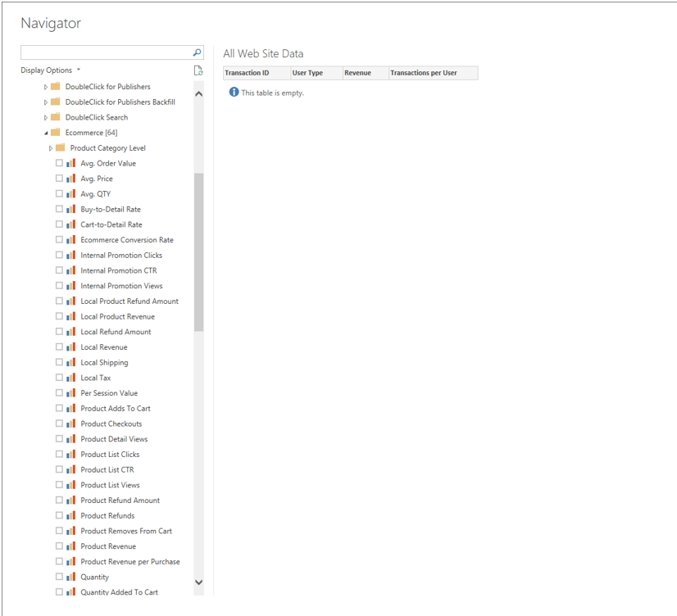
Task: Expand the DoubleClick for Publishers Backfill node
Action: [x=45, y=102]
